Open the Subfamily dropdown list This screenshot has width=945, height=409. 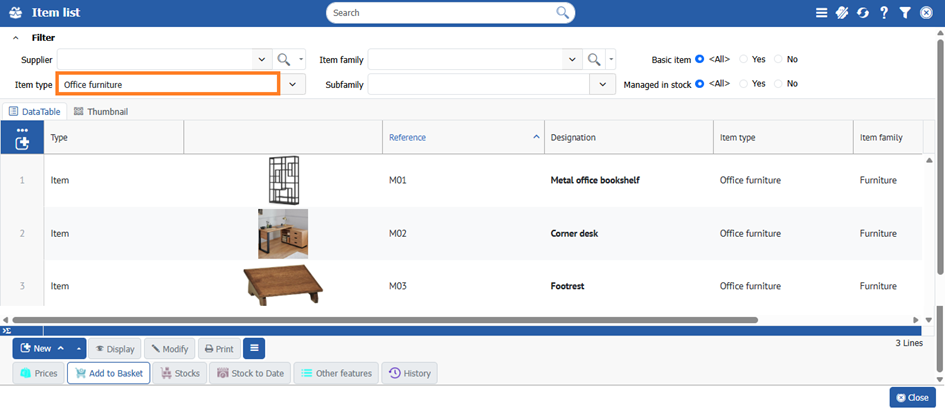click(603, 85)
